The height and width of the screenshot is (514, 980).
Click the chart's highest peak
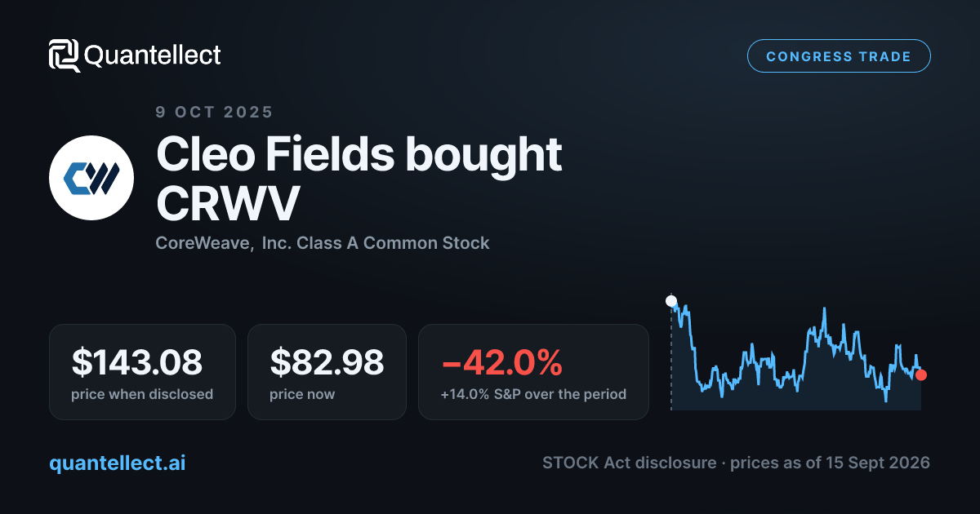click(x=825, y=309)
